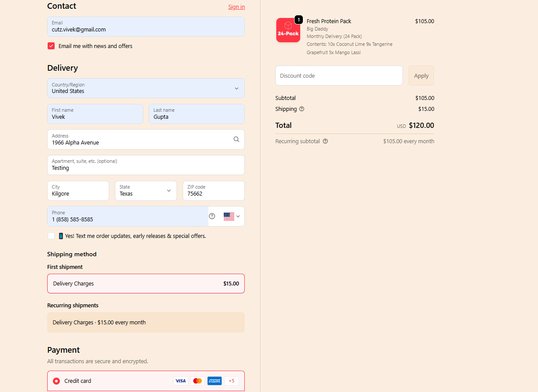Image resolution: width=538 pixels, height=392 pixels.
Task: Click the Visa card icon
Action: point(180,381)
